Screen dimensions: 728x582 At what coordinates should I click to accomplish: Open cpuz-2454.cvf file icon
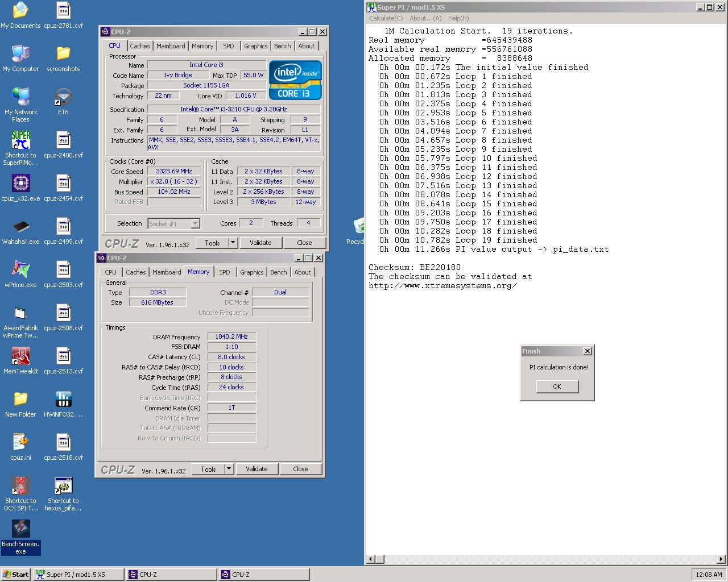click(63, 188)
